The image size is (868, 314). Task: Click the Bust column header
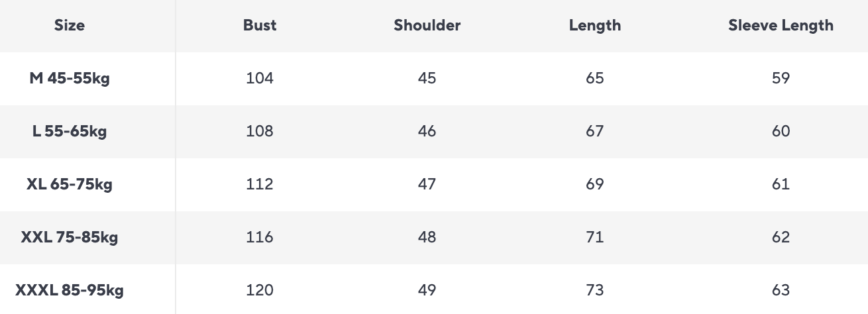(x=260, y=26)
